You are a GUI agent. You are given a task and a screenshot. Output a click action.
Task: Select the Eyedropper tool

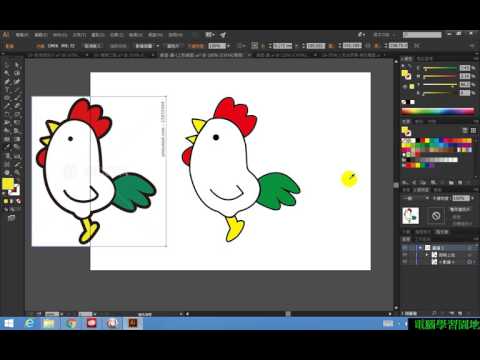pos(7,147)
